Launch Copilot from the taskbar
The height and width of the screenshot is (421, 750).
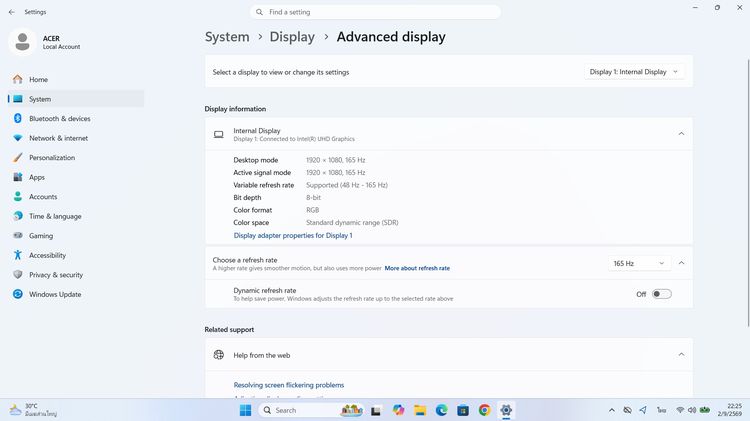(398, 410)
